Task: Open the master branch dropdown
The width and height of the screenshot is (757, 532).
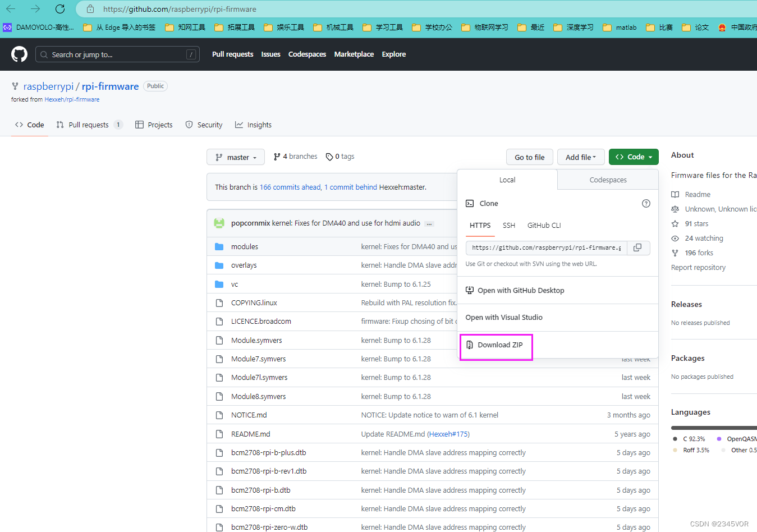Action: 236,157
